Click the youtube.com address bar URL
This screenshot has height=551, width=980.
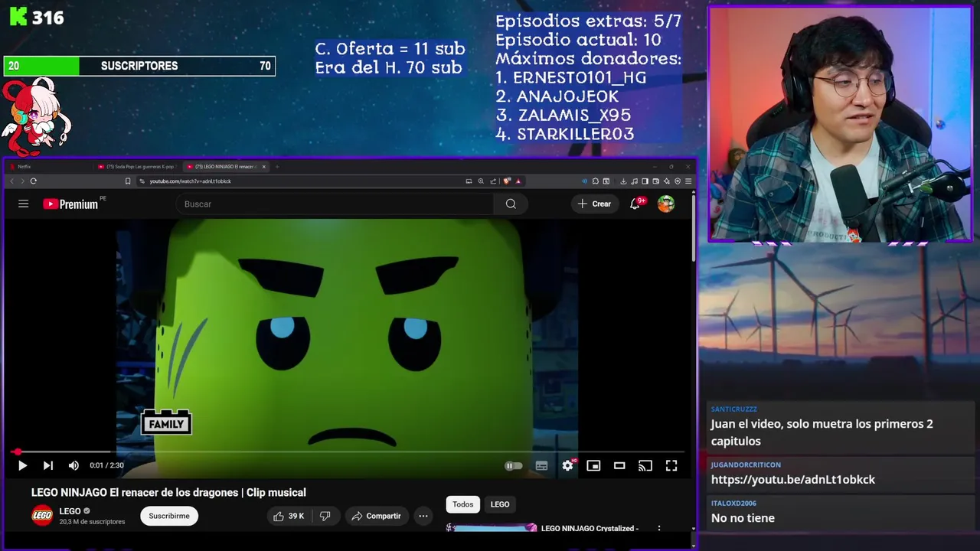[190, 181]
